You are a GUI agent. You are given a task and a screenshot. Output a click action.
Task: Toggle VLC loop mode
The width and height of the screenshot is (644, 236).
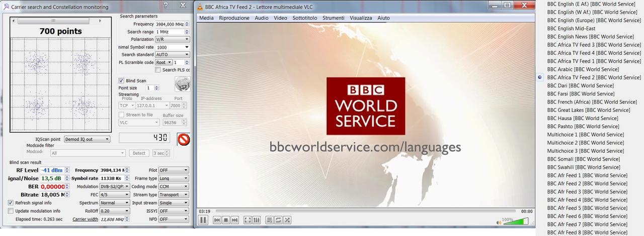point(278,220)
